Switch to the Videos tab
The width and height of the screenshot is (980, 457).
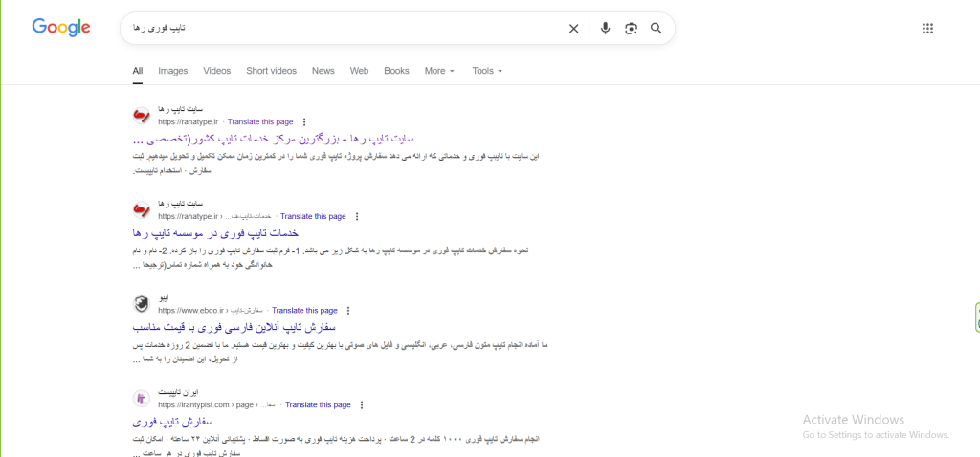[x=217, y=71]
